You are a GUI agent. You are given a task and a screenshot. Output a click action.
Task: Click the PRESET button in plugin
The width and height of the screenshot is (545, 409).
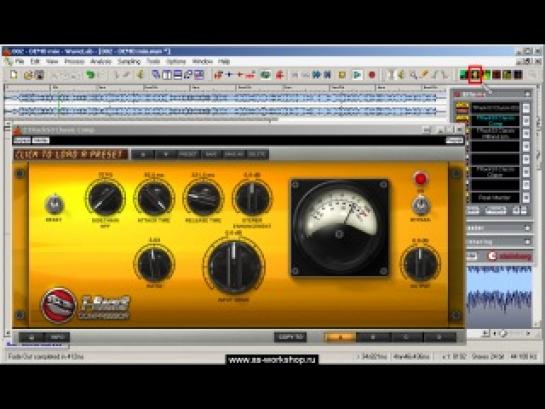pos(189,155)
